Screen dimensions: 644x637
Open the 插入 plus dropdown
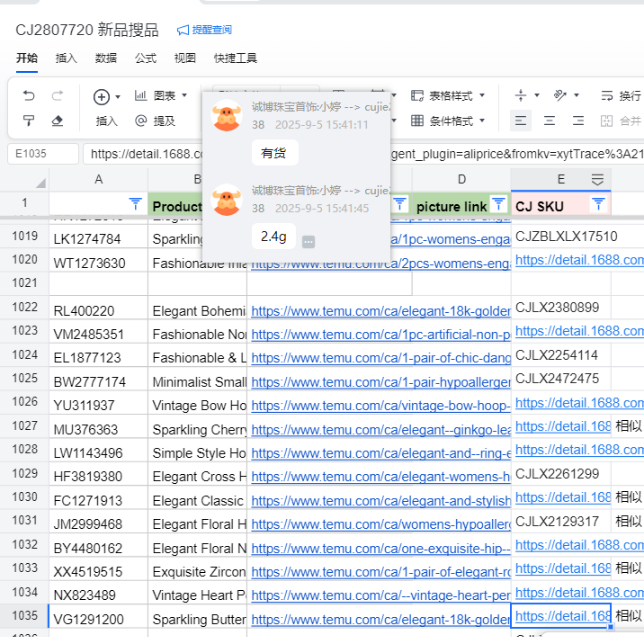pos(106,97)
